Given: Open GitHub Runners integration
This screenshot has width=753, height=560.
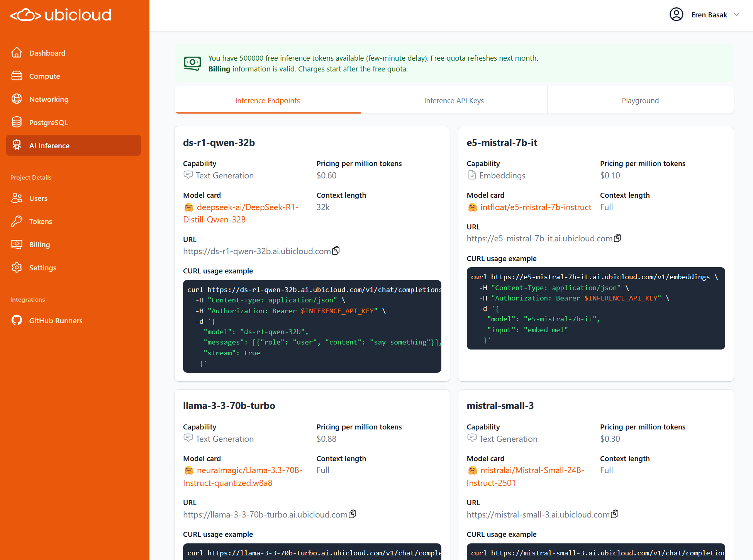Looking at the screenshot, I should [73, 321].
